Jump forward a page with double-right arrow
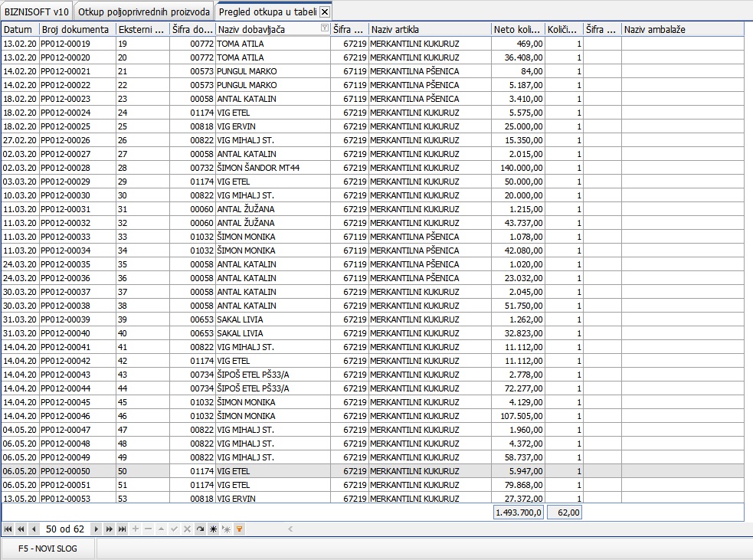Screen dimensions: 753x560 109,529
